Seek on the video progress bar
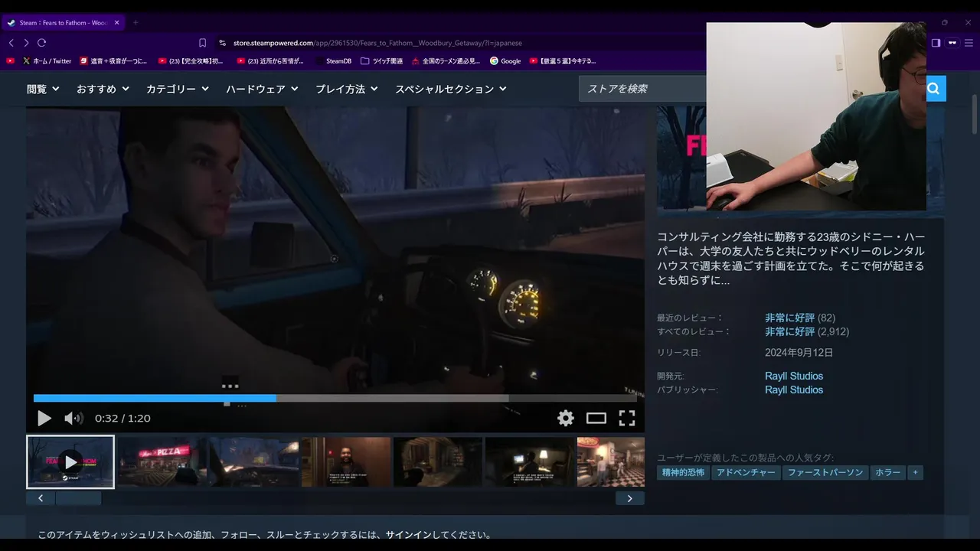The image size is (980, 551). [335, 398]
